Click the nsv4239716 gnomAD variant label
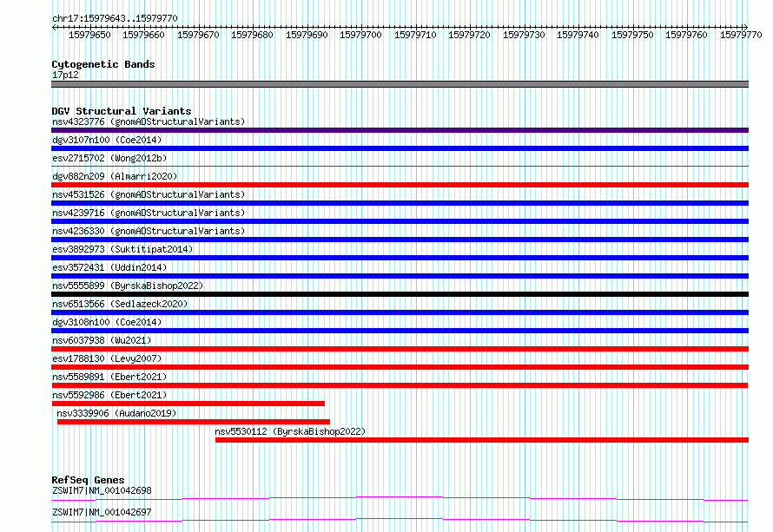This screenshot has height=532, width=773. tap(149, 213)
